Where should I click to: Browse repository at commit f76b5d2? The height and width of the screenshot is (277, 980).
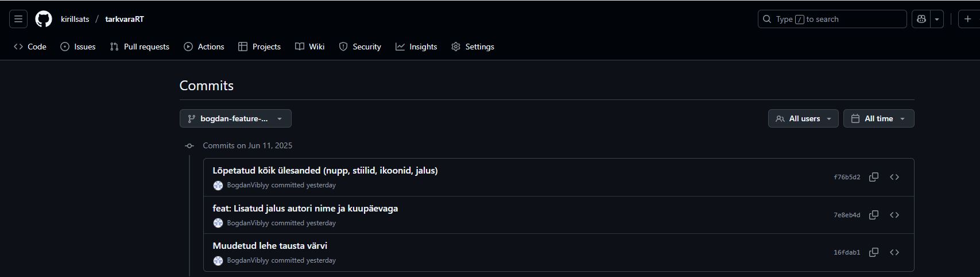[894, 177]
